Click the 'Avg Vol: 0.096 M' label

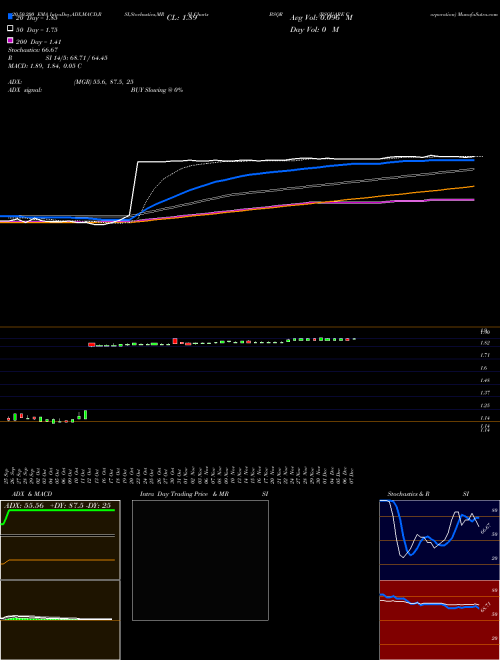click(321, 18)
